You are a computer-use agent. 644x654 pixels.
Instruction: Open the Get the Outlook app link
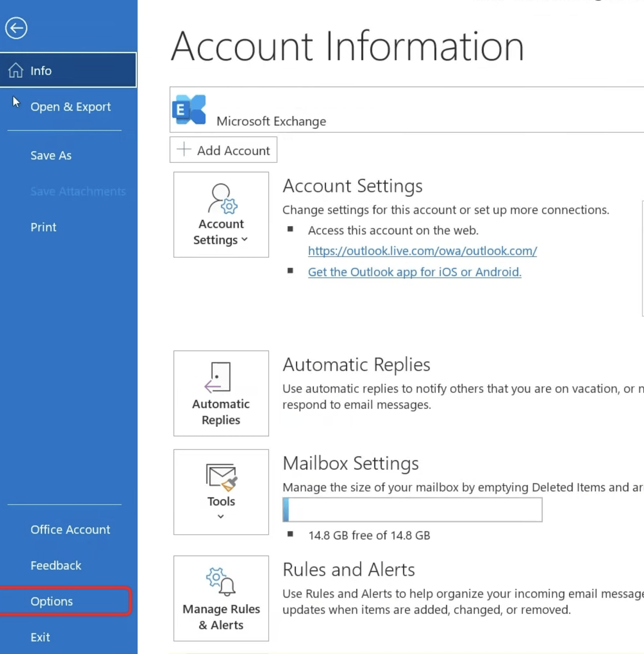coord(415,272)
